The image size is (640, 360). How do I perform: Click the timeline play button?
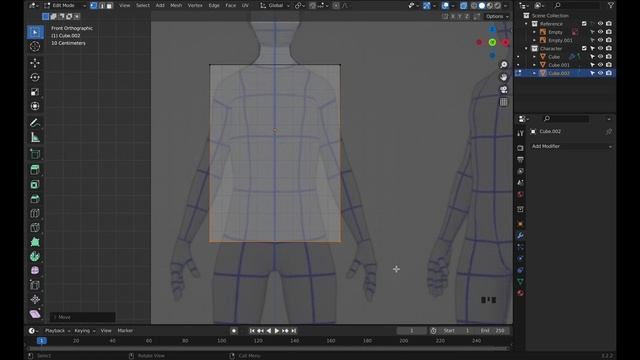tap(277, 331)
